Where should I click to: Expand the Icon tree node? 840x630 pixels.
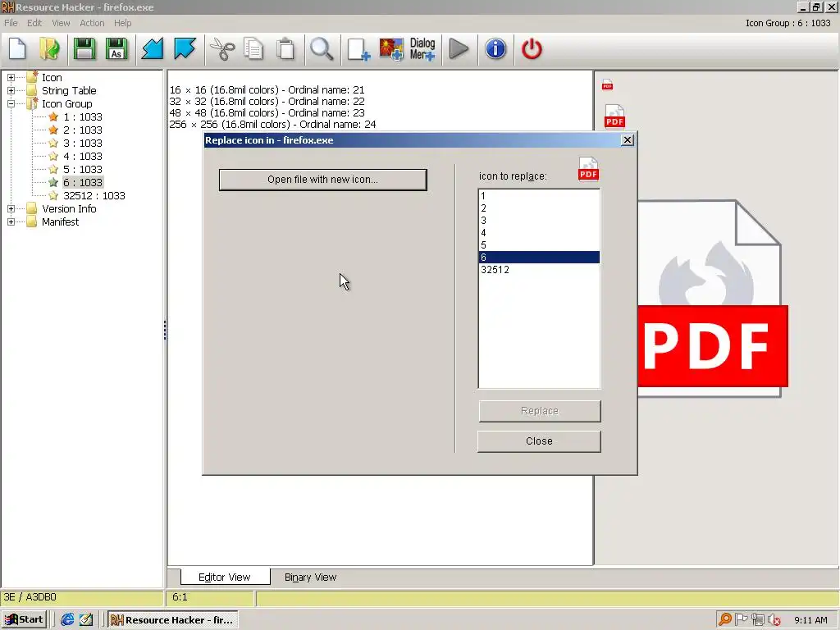coord(11,78)
